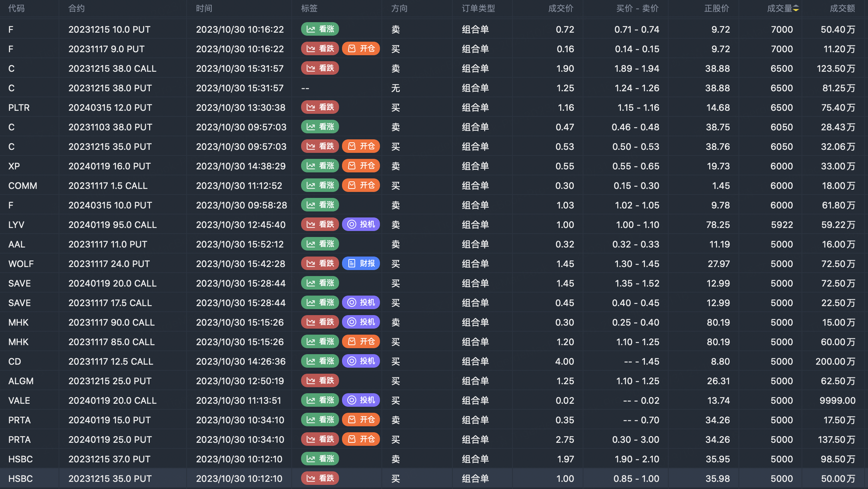Click 开仓 tag on COMM 1.5 CALL row
Image resolution: width=868 pixels, height=489 pixels.
361,186
